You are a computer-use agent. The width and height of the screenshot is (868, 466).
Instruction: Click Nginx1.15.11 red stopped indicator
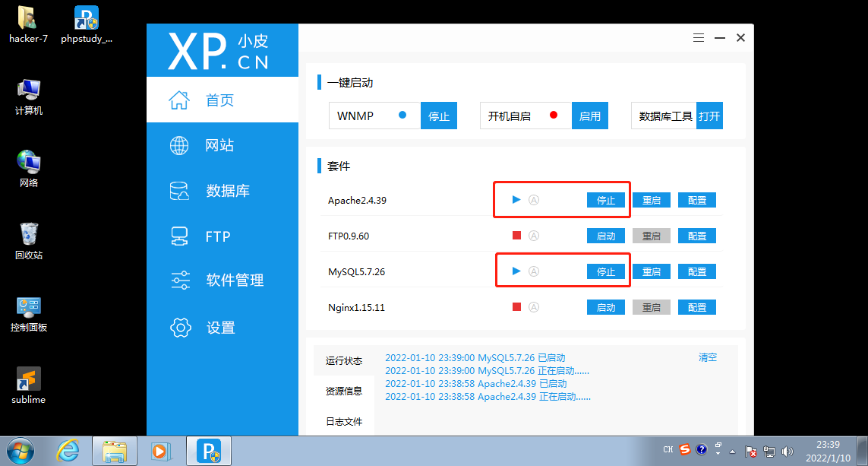pyautogui.click(x=516, y=307)
